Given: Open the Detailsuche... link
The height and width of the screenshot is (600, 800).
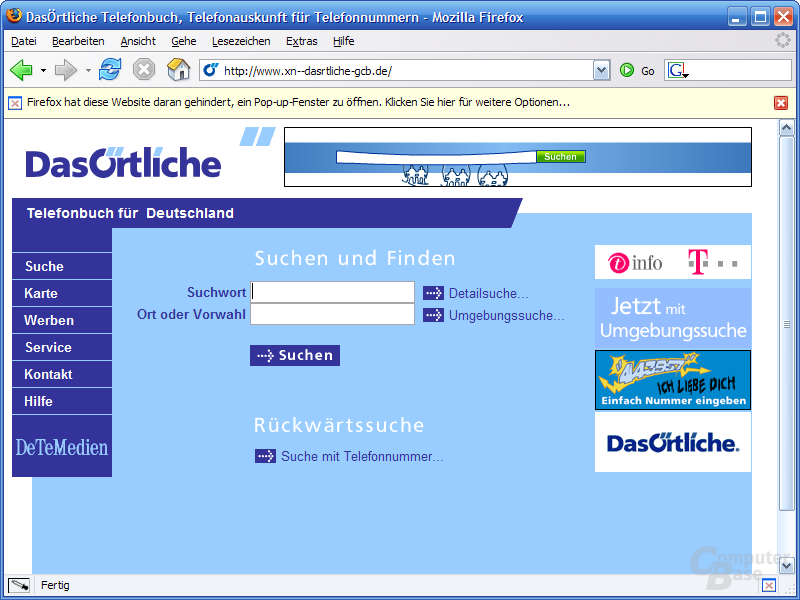Looking at the screenshot, I should [488, 294].
